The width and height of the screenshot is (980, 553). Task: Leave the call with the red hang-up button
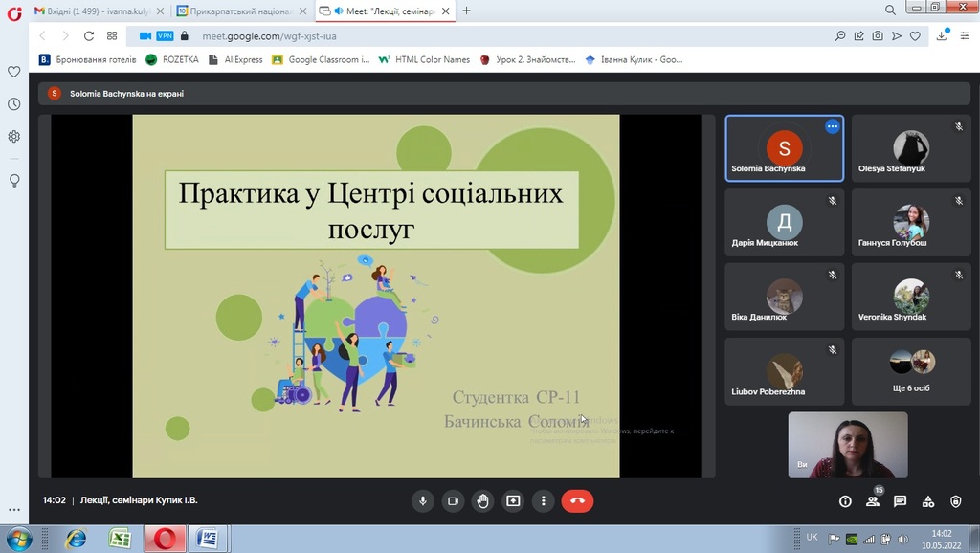[x=577, y=500]
